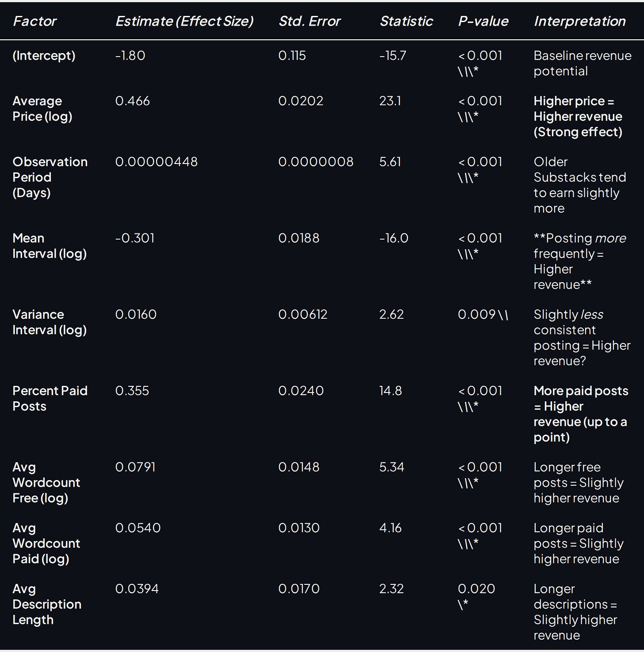Click the 0.466 estimate value

(x=133, y=101)
